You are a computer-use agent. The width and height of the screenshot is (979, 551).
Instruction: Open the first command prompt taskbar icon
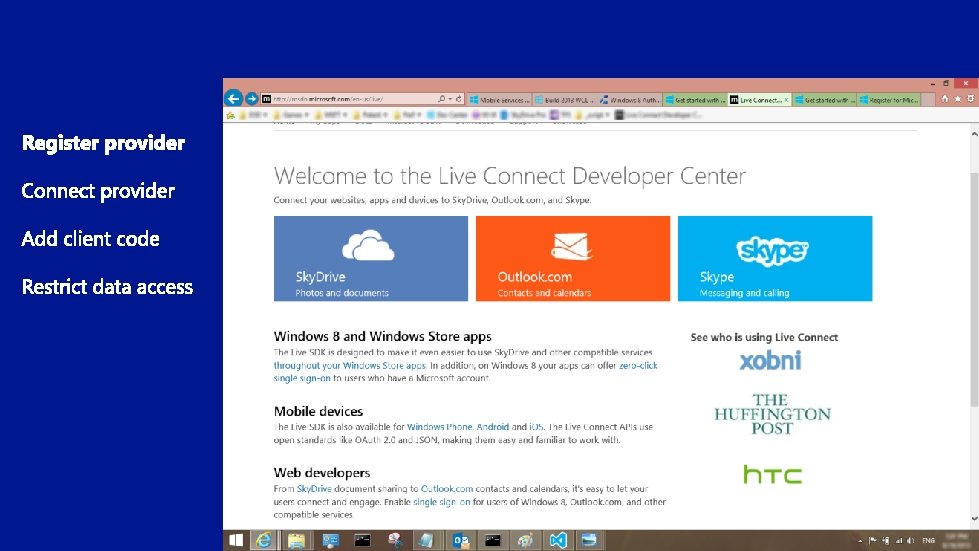pos(362,540)
